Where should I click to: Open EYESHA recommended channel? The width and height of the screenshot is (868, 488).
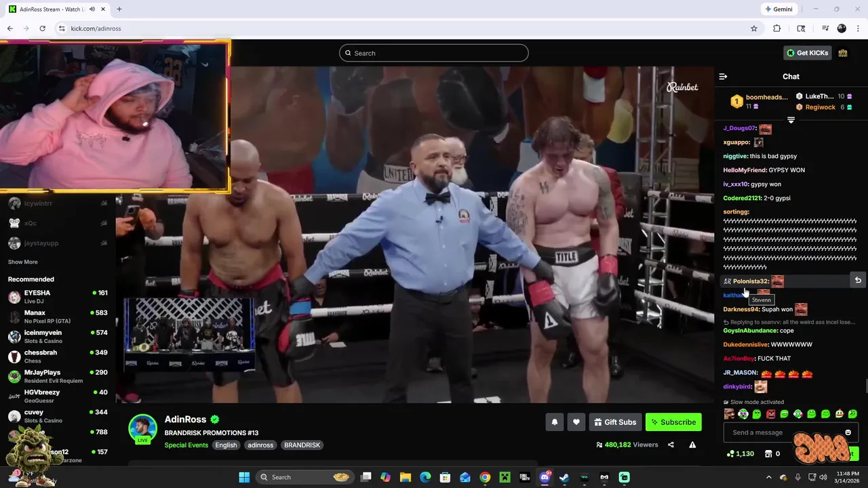58,297
